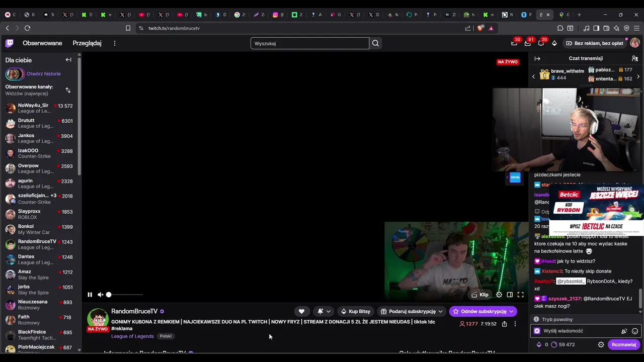The image size is (644, 362).
Task: Collapse the chat panel arrow icon
Action: 537,58
